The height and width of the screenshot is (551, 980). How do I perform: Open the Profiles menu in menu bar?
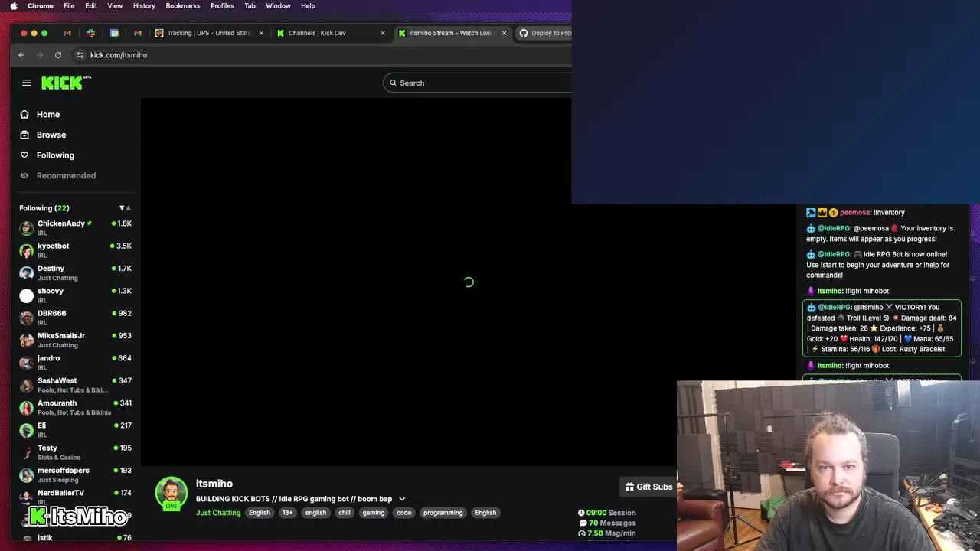[x=222, y=6]
